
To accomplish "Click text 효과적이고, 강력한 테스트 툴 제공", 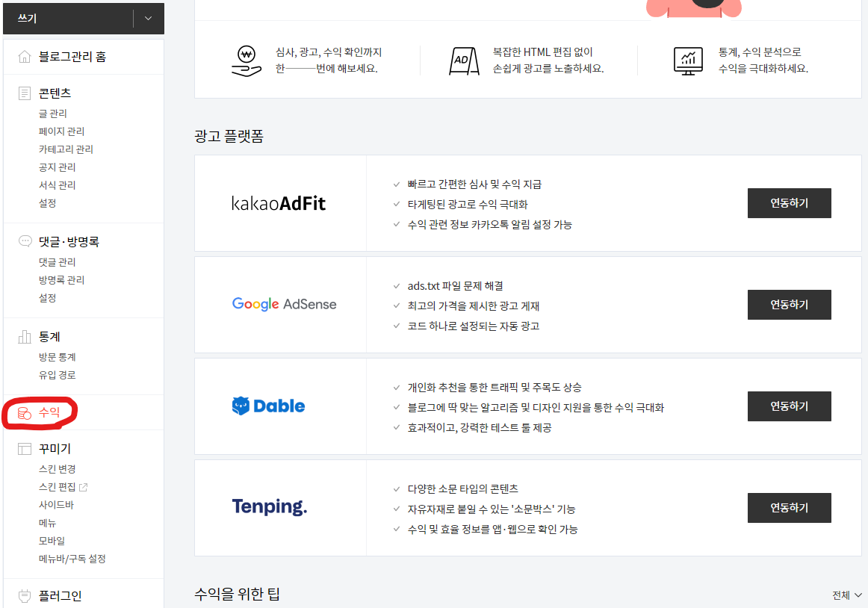I will coord(480,427).
